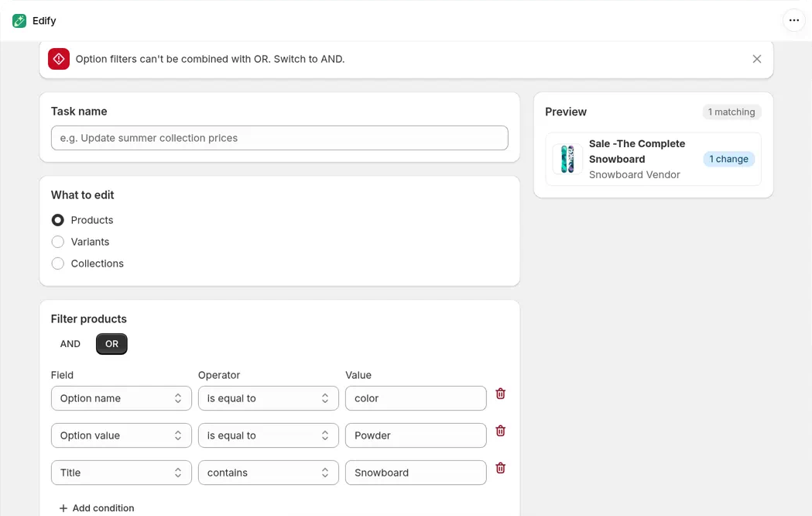812x516 pixels.
Task: Click the 1 change badge
Action: 728,159
